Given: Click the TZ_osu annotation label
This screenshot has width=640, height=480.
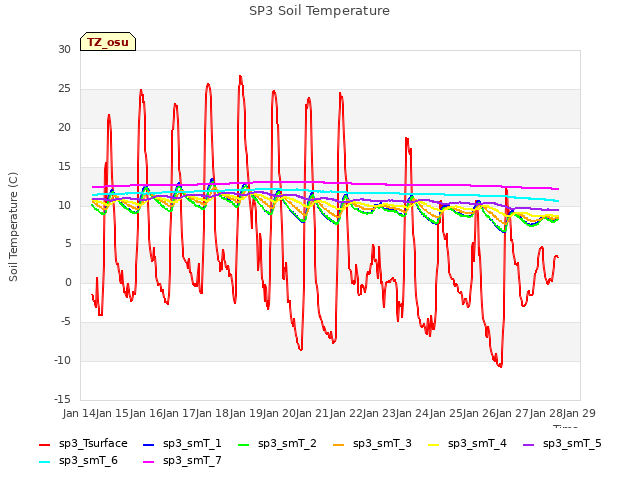Looking at the screenshot, I should tap(108, 42).
